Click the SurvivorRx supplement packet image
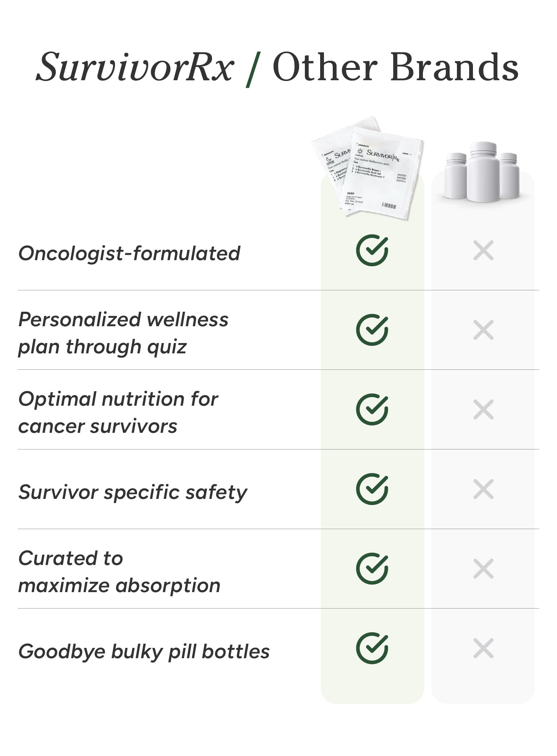The image size is (557, 756). pos(369,168)
